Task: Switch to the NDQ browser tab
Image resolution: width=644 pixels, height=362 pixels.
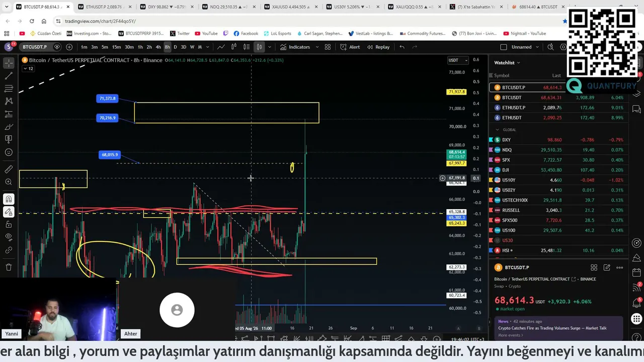Action: [228, 7]
